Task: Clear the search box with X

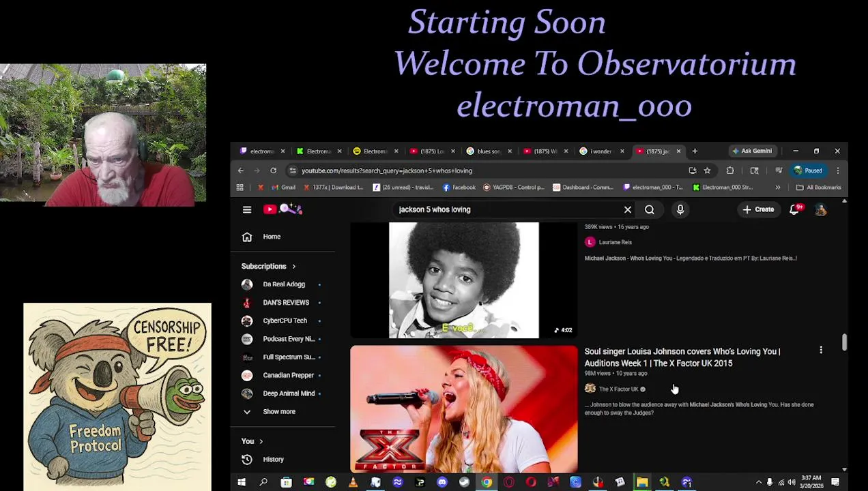Action: (x=628, y=209)
